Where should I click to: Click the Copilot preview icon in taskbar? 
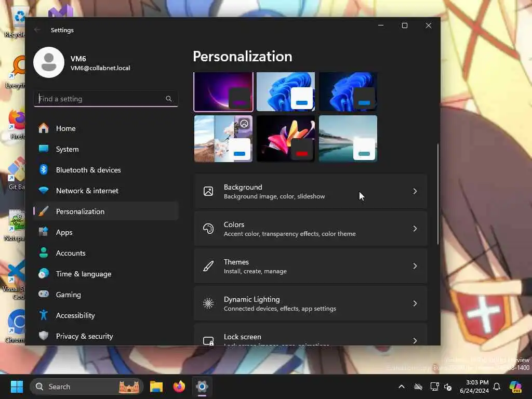click(515, 387)
